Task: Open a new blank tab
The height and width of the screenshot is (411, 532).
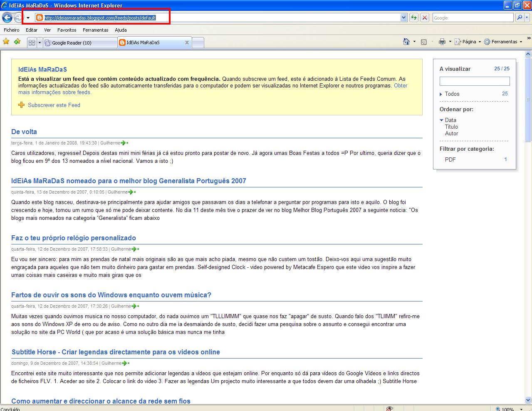Action: pyautogui.click(x=198, y=42)
